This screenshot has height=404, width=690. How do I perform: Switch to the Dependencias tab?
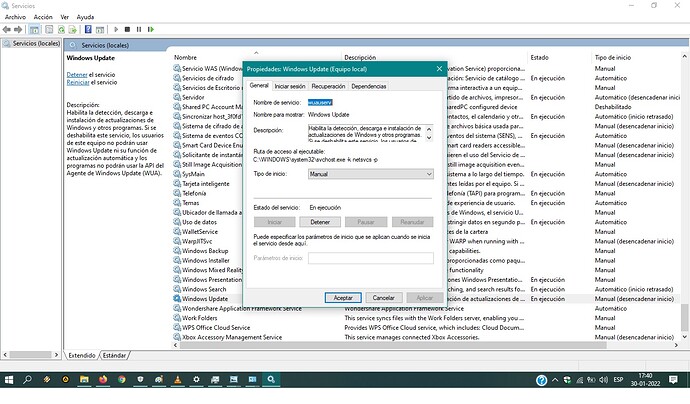[368, 86]
